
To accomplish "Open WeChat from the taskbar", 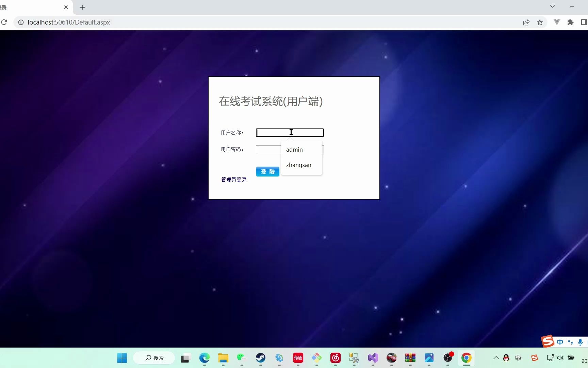I will point(242,358).
